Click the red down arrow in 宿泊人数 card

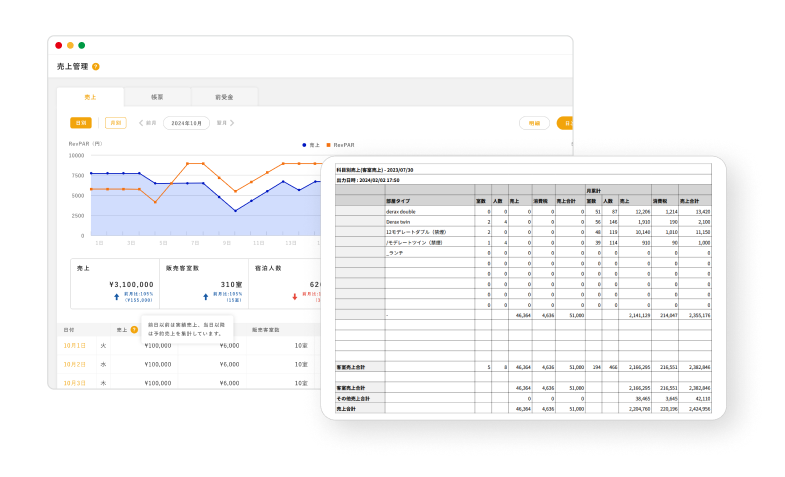[294, 297]
